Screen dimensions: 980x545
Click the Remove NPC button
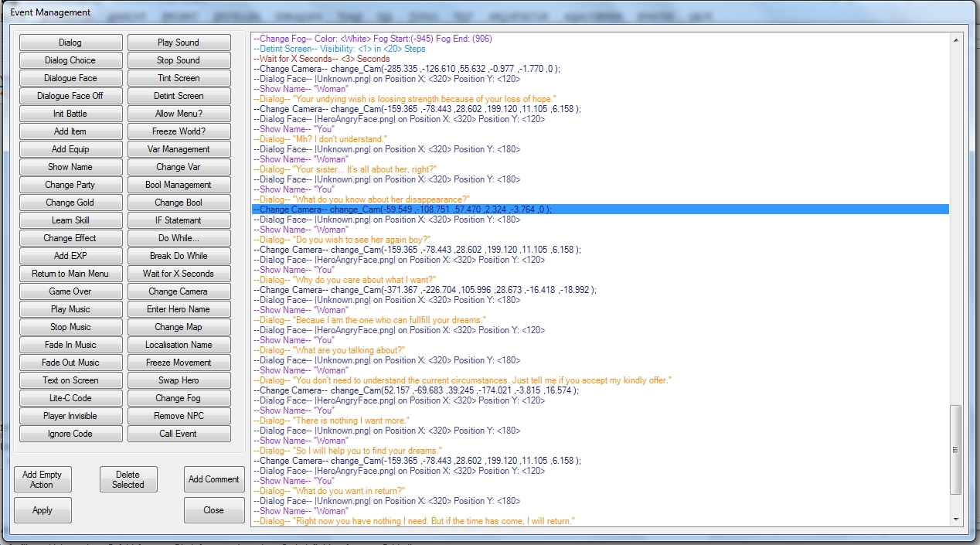pyautogui.click(x=179, y=416)
